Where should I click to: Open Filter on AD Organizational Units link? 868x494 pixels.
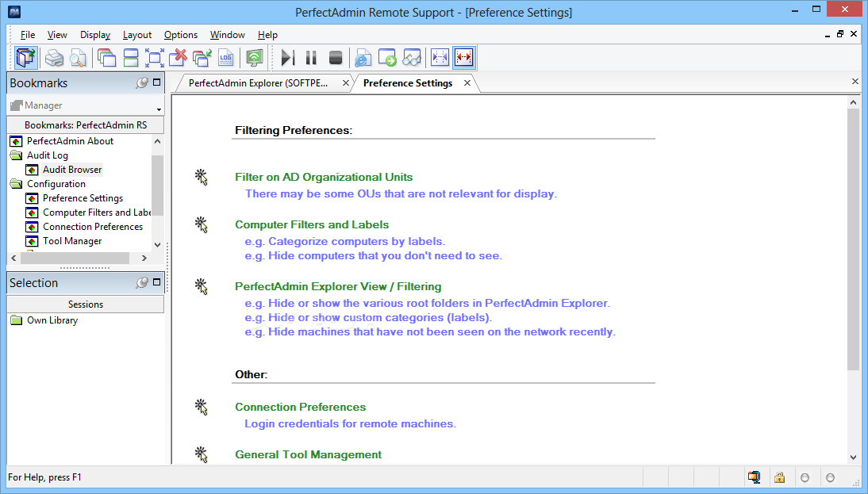pyautogui.click(x=323, y=177)
